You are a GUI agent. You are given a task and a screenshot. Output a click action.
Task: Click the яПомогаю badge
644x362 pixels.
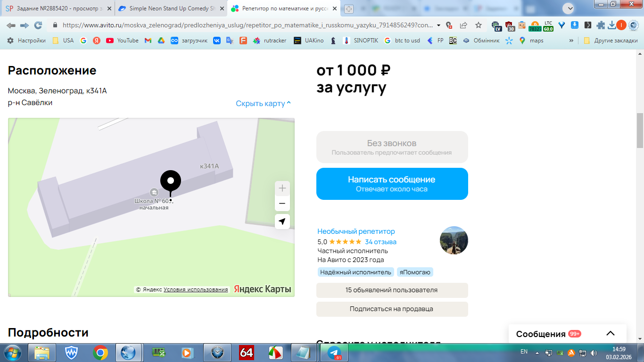415,272
